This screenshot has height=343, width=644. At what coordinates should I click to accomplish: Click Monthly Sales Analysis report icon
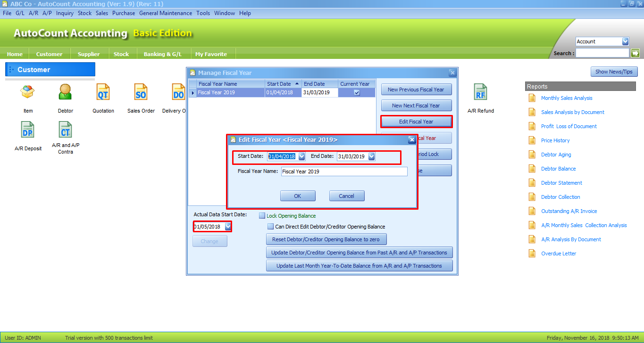(532, 98)
